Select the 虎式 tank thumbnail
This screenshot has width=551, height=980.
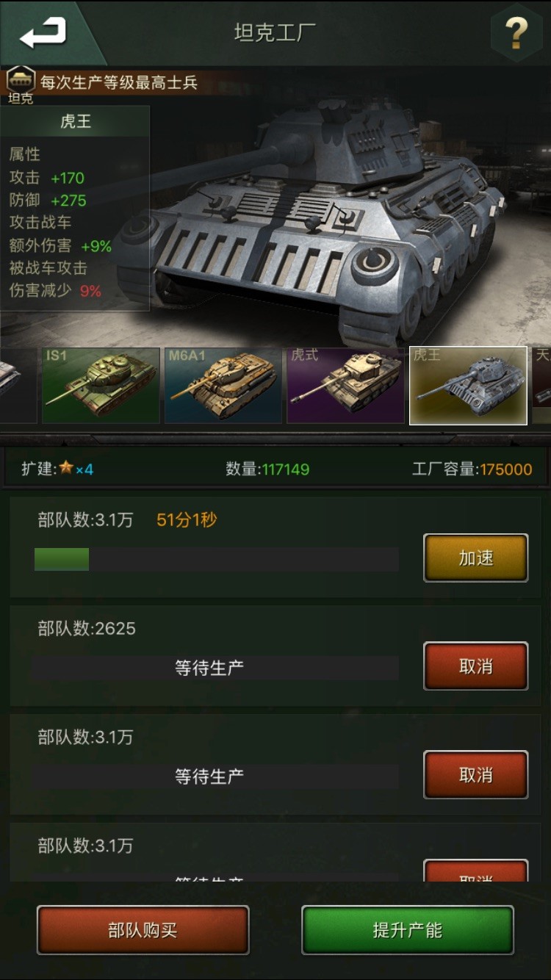[x=345, y=386]
